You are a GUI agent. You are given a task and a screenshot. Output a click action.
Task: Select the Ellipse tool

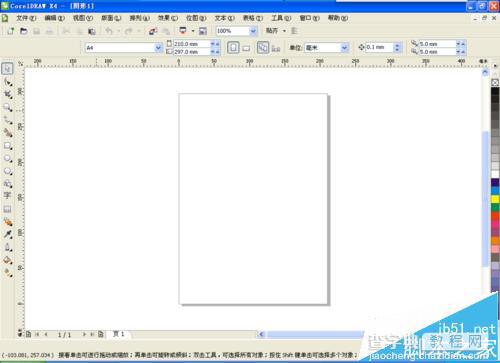point(8,159)
